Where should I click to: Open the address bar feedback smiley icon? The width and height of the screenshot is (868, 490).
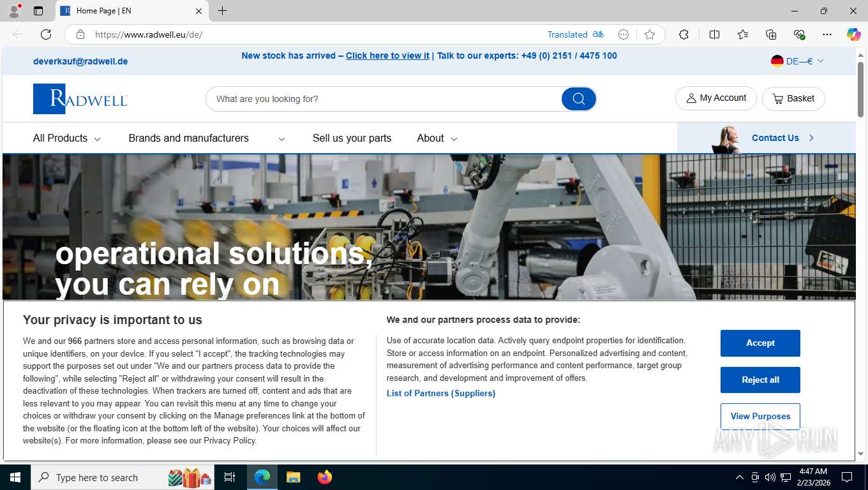click(624, 34)
